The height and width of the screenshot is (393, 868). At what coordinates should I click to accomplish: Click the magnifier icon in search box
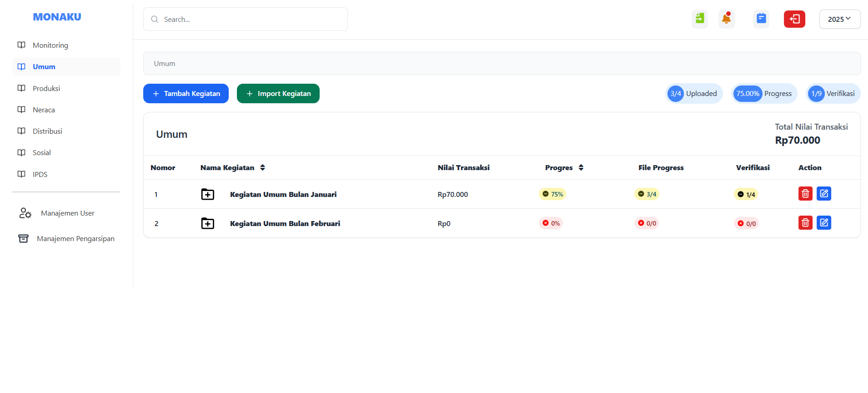point(155,19)
